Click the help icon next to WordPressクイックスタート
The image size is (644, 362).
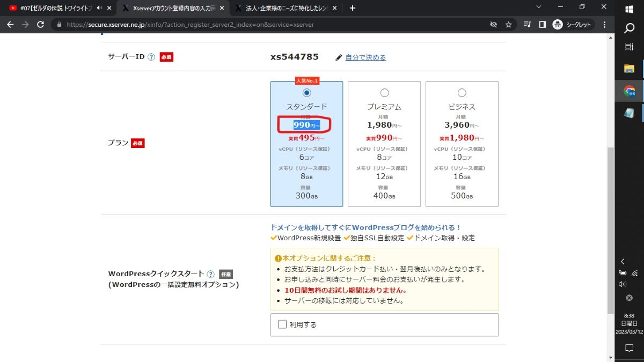210,274
